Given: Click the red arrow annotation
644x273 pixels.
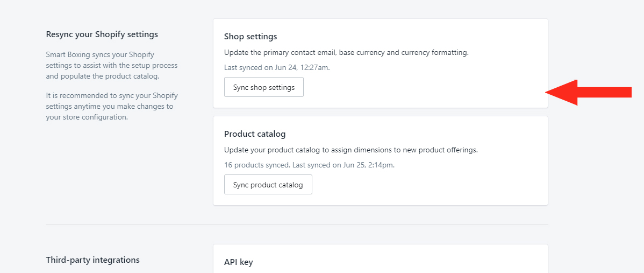Looking at the screenshot, I should point(588,93).
